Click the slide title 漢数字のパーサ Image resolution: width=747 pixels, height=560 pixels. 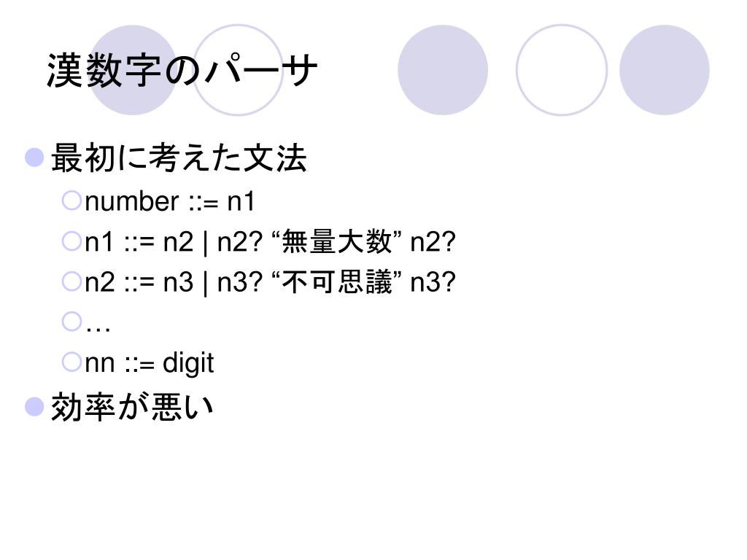182,71
